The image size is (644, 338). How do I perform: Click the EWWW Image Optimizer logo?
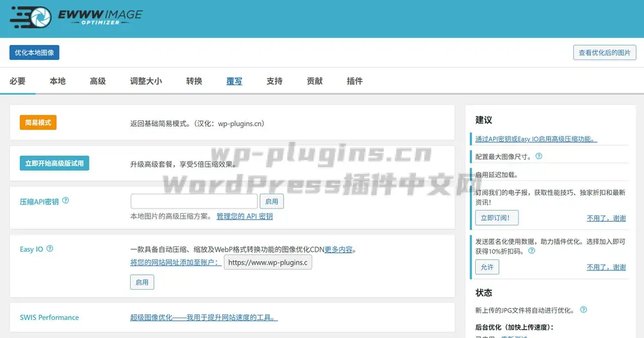pos(76,17)
